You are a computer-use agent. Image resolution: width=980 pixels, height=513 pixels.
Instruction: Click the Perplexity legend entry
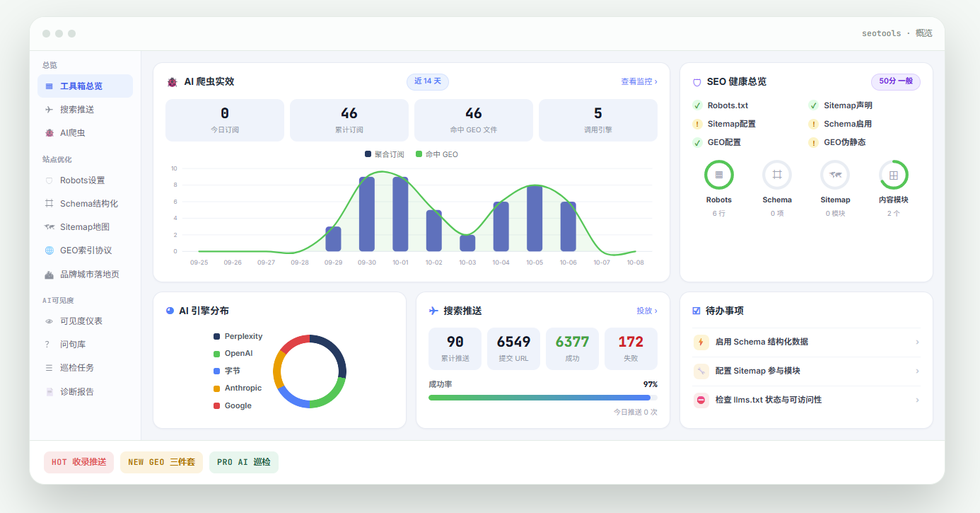(x=238, y=337)
